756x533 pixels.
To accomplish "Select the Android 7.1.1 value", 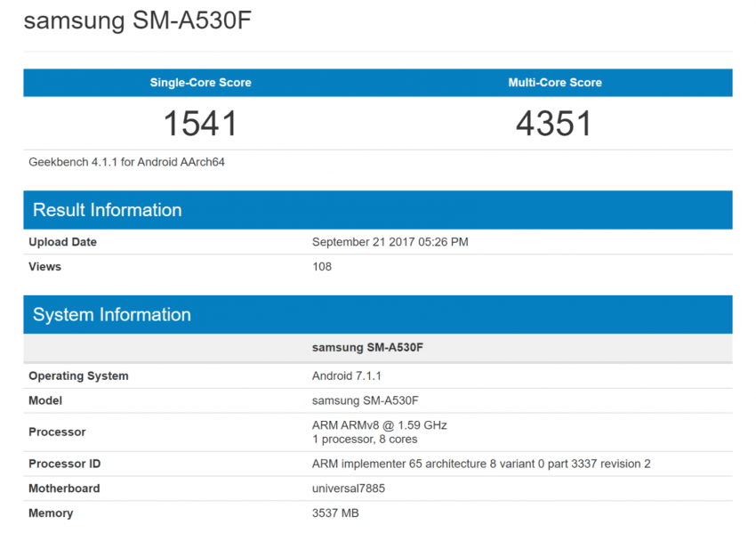I will point(346,376).
